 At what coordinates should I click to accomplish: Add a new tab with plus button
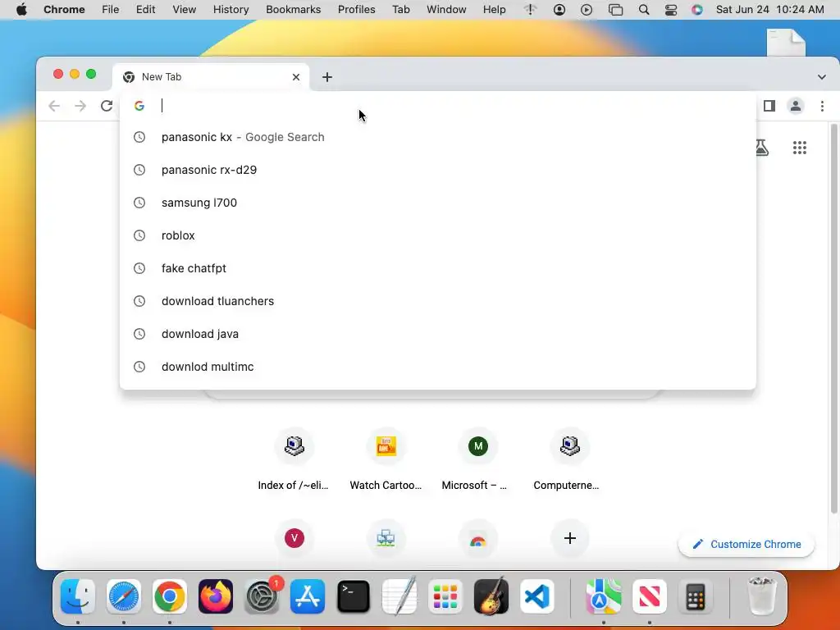[326, 77]
